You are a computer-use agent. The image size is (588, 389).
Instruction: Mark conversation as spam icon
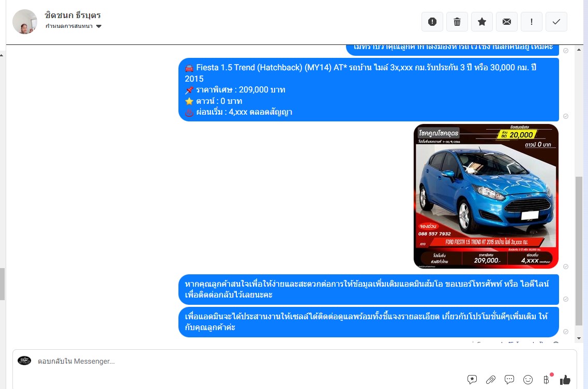pyautogui.click(x=432, y=22)
